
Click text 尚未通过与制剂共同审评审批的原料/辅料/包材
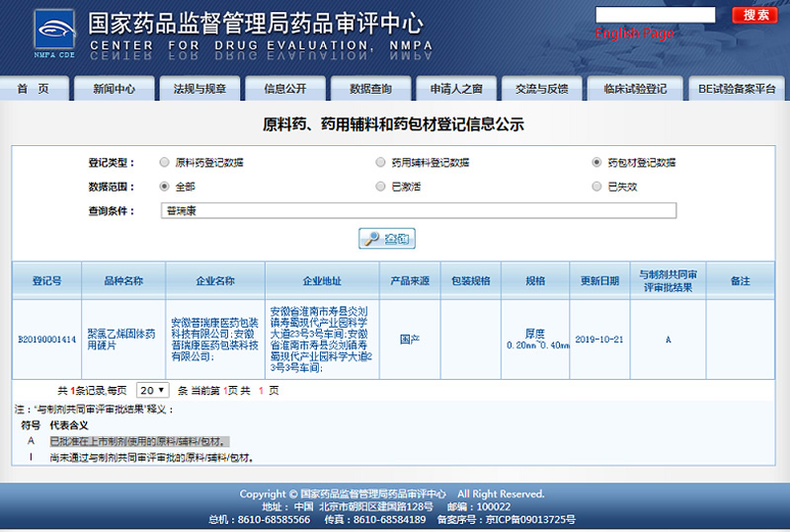pyautogui.click(x=151, y=458)
